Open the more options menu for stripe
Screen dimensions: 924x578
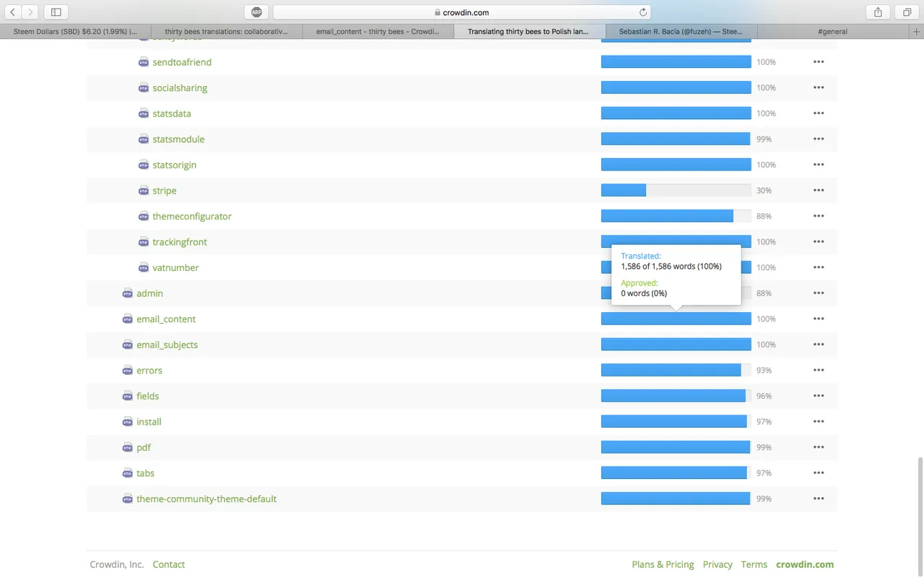tap(819, 191)
